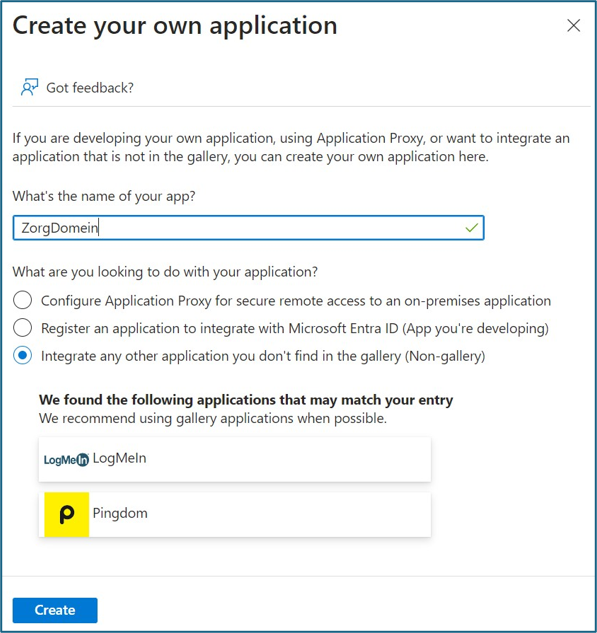
Task: Click the Integrate any other application label
Action: click(263, 356)
